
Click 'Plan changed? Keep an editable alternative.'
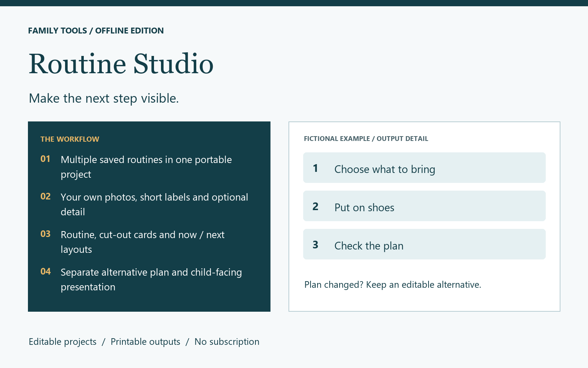coord(393,284)
